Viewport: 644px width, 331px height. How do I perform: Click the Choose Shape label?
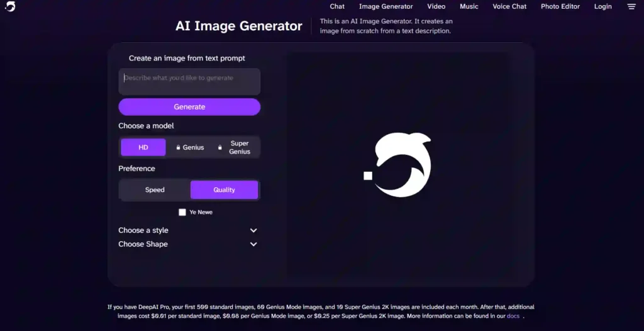click(143, 244)
